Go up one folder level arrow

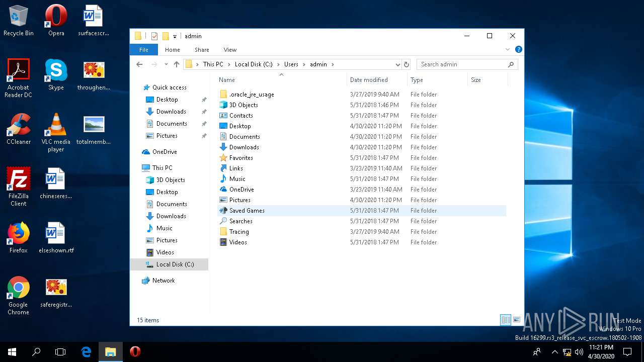point(177,64)
